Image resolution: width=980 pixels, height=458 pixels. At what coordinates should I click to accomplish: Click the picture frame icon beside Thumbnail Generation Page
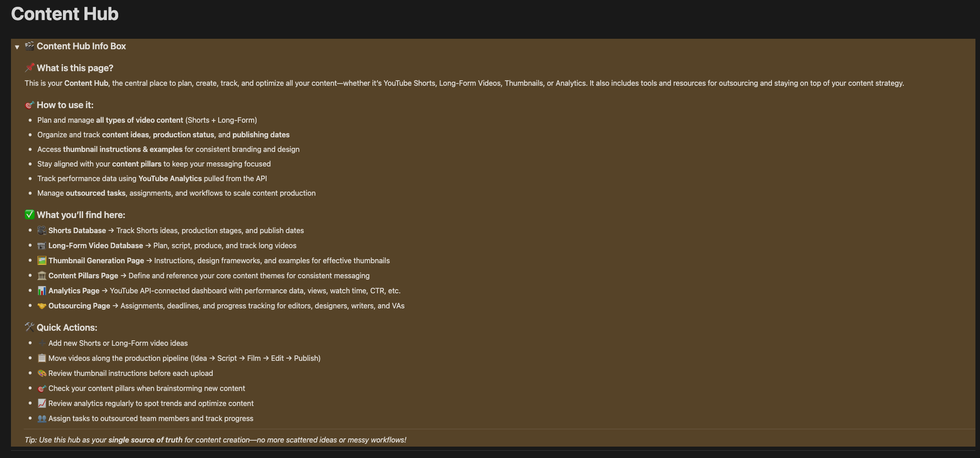pyautogui.click(x=42, y=260)
